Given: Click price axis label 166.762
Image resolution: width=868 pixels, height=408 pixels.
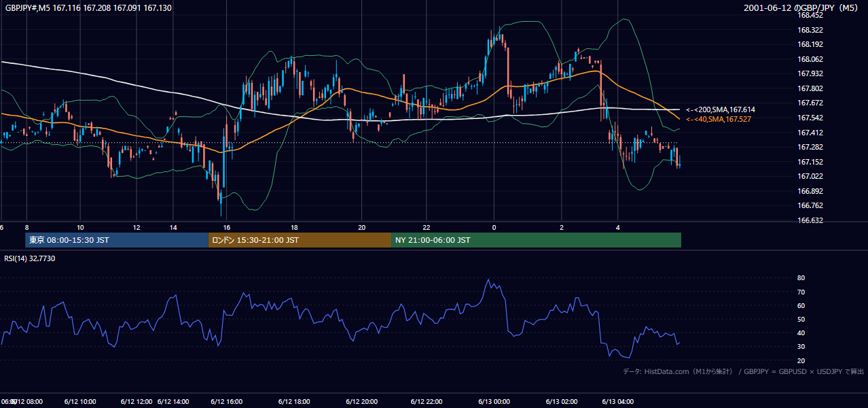Looking at the screenshot, I should coord(810,205).
